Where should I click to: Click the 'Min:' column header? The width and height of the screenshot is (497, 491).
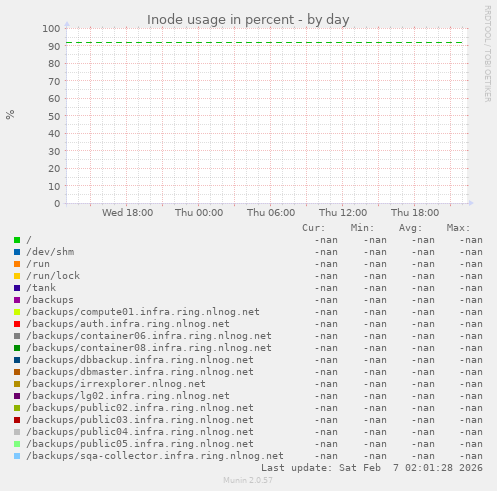362,228
